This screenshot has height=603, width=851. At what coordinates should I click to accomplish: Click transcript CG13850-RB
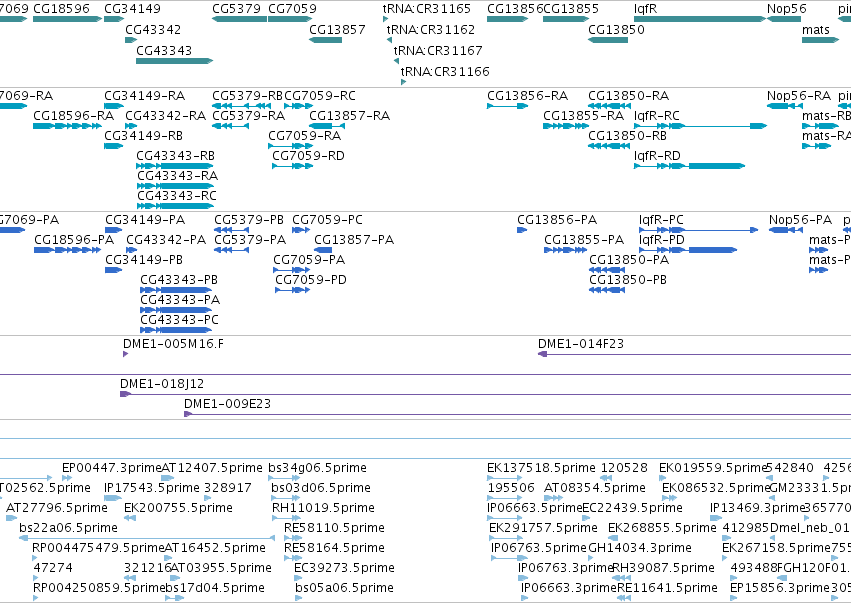pyautogui.click(x=608, y=146)
